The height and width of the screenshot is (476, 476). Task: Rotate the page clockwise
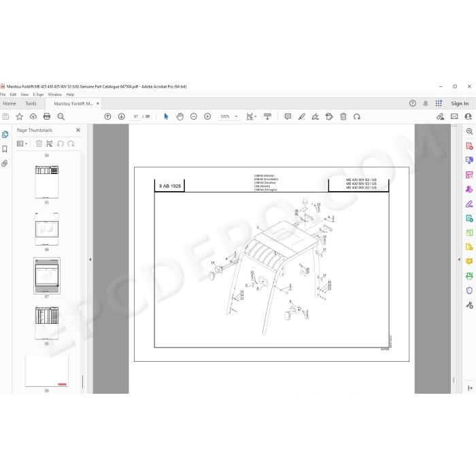click(357, 116)
